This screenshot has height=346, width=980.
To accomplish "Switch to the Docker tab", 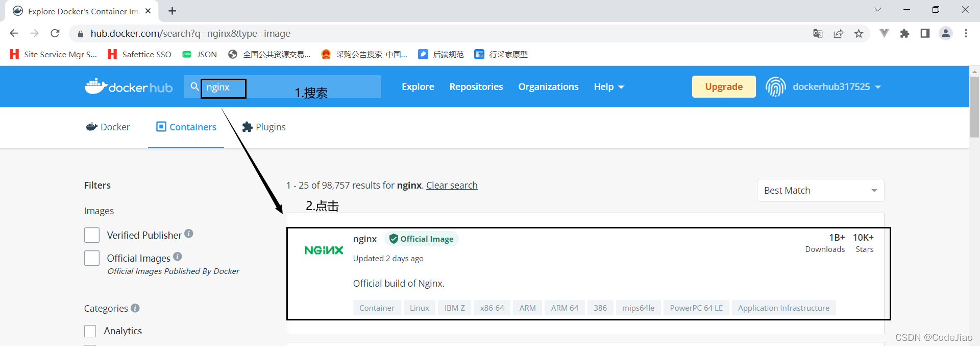I will coord(108,127).
